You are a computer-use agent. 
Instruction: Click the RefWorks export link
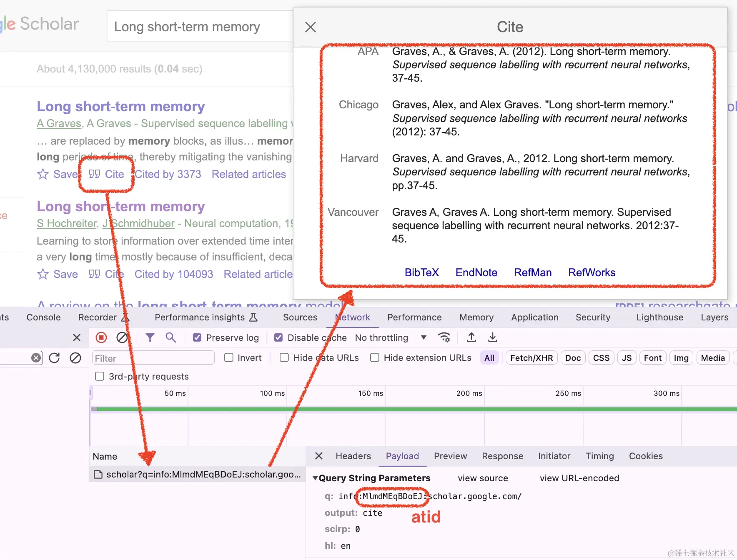pos(592,272)
